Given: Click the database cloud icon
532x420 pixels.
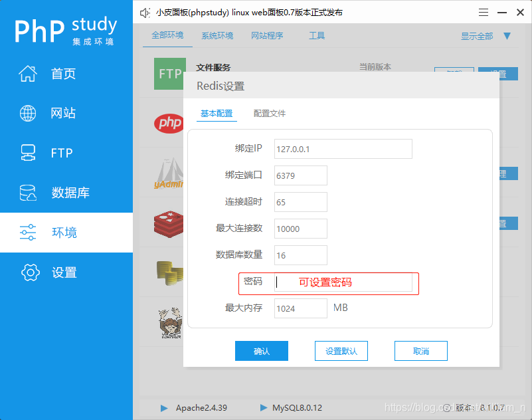Looking at the screenshot, I should pyautogui.click(x=28, y=193).
